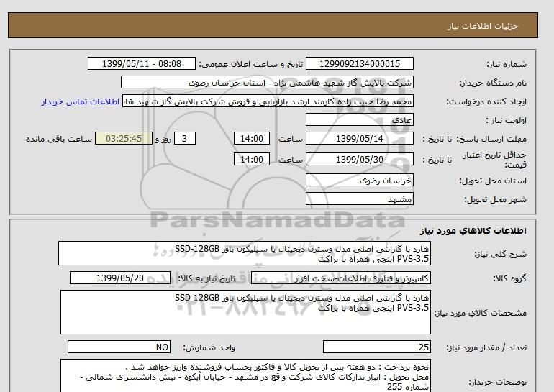Click the response deadline date 1399/05/14
This screenshot has width=554, height=392.
(360, 139)
